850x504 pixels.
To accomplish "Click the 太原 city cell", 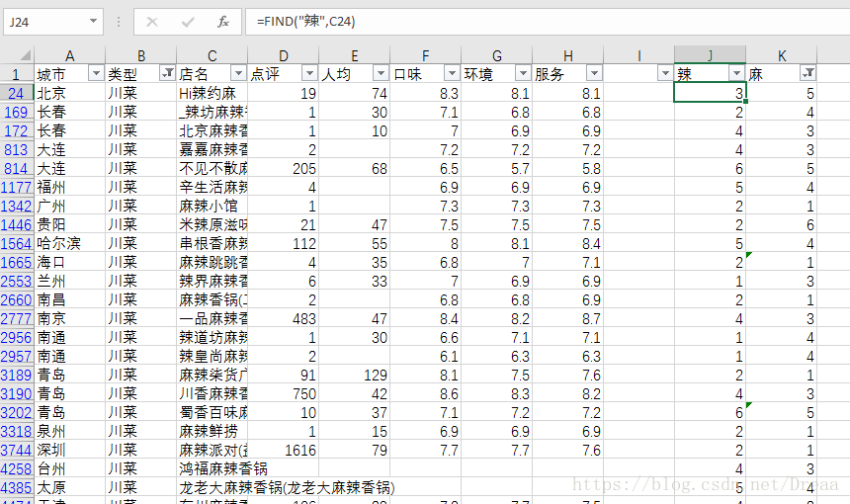I will [x=70, y=488].
